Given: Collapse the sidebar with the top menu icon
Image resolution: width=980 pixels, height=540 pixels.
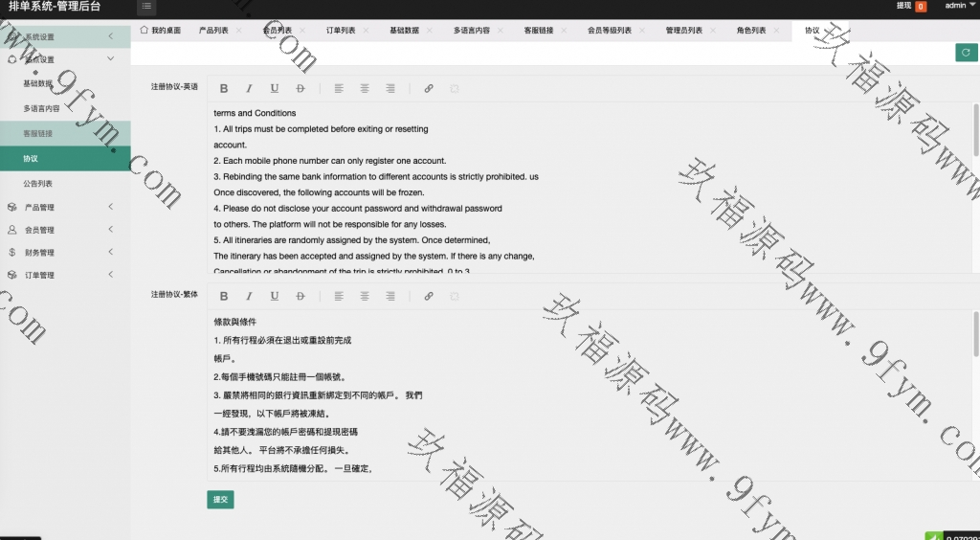Looking at the screenshot, I should click(x=146, y=7).
